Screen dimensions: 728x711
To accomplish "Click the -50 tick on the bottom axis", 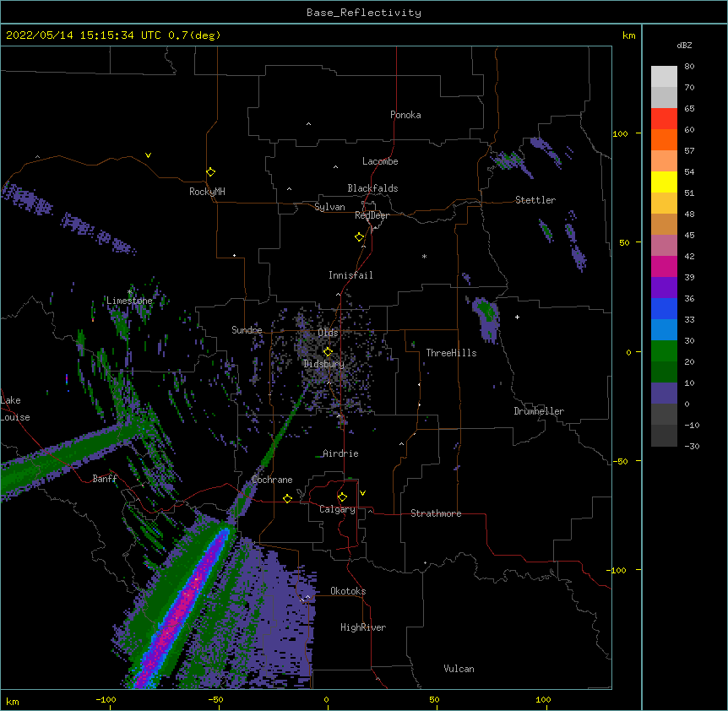I will 215,699.
